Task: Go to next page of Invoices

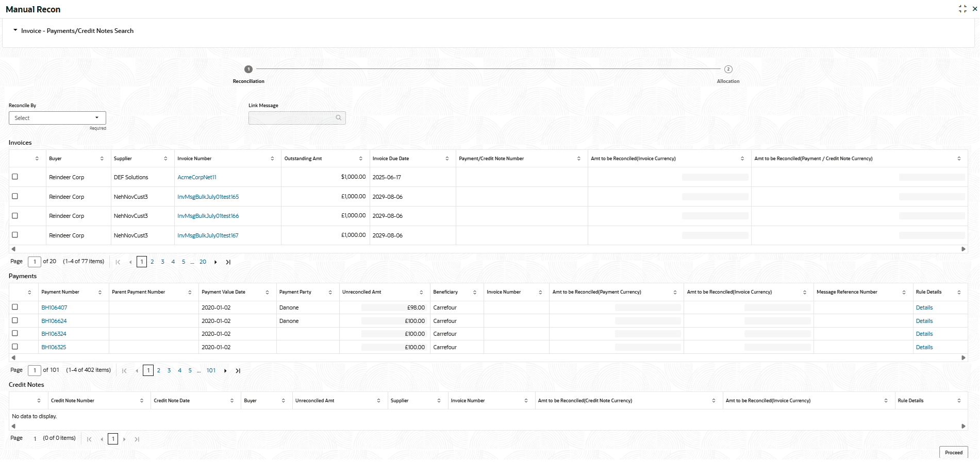Action: [x=215, y=262]
